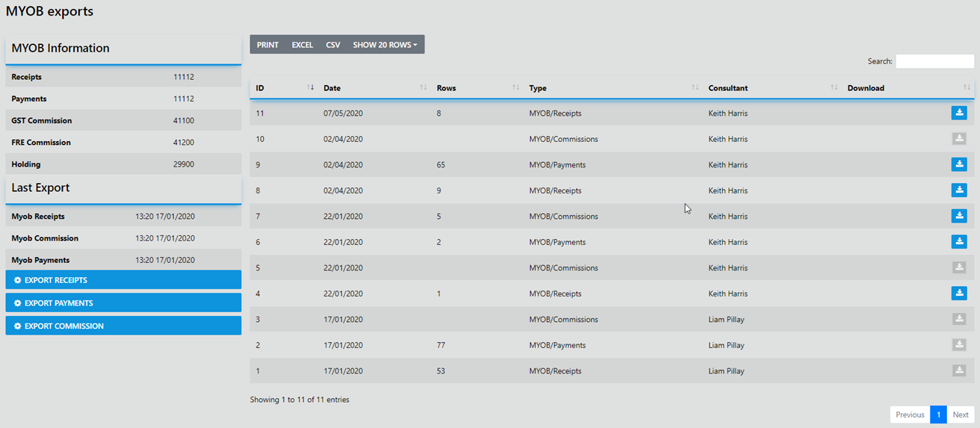Click greyed download icon for ID 10
Screen dimensions: 980x428
pos(958,138)
